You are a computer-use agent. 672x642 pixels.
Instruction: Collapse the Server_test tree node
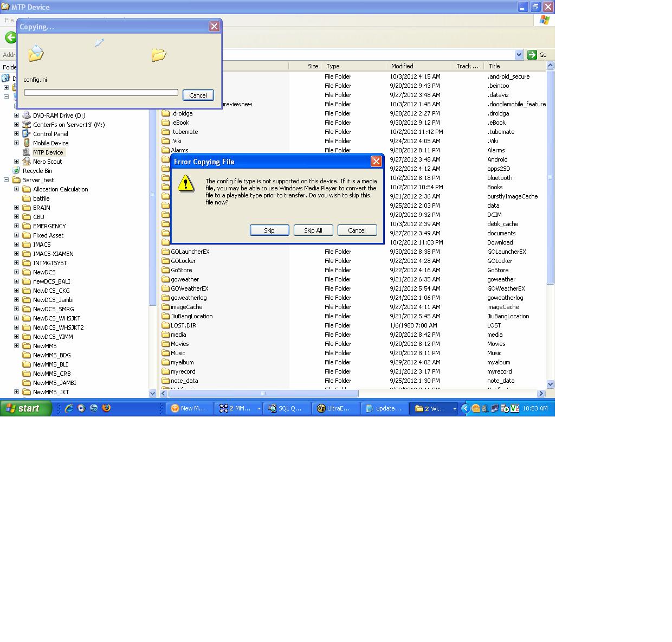[6, 180]
